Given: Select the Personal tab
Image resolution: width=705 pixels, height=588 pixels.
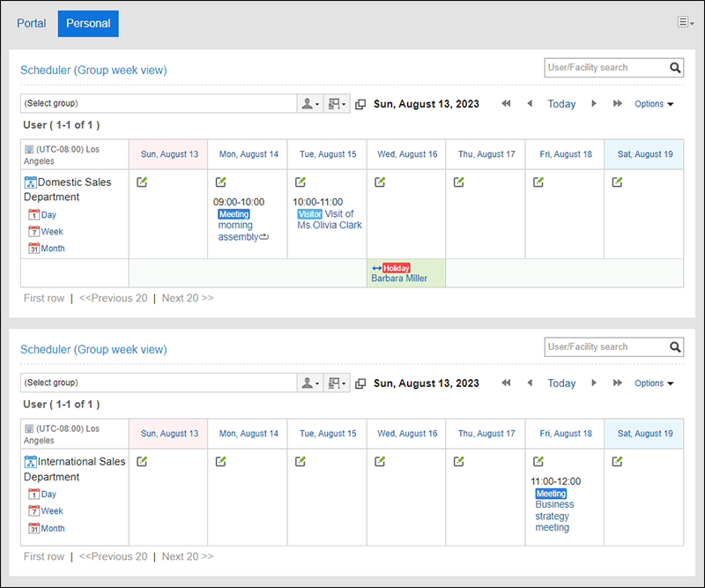Looking at the screenshot, I should [88, 24].
